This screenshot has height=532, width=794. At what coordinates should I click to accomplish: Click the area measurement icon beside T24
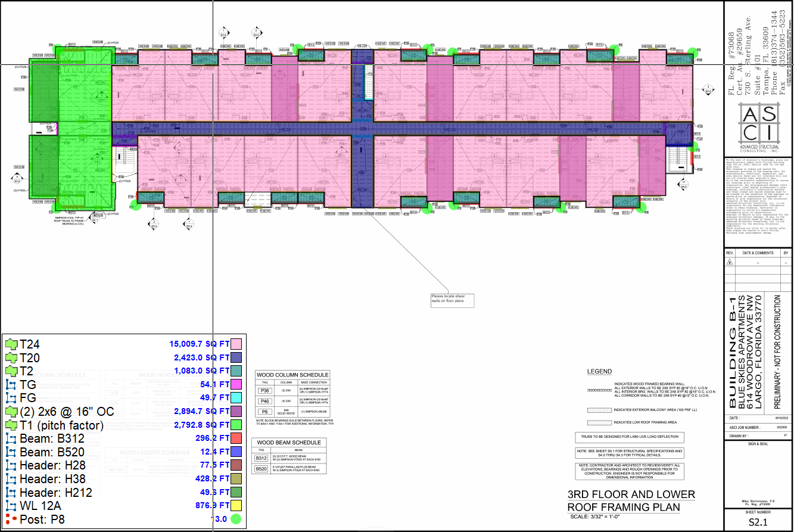point(11,344)
